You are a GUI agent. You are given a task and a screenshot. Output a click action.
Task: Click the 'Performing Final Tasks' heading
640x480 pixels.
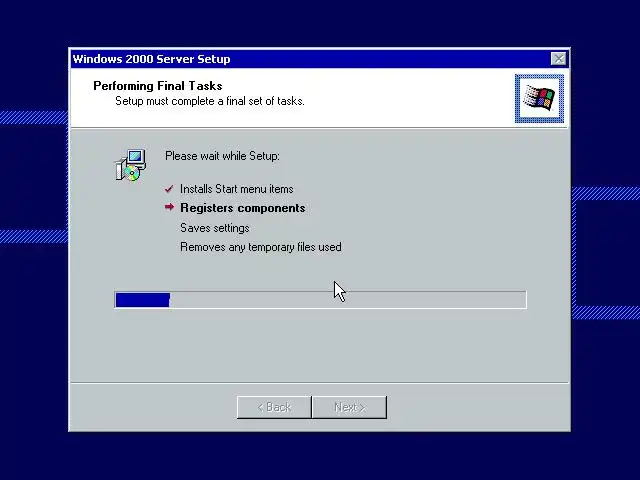[x=158, y=86]
